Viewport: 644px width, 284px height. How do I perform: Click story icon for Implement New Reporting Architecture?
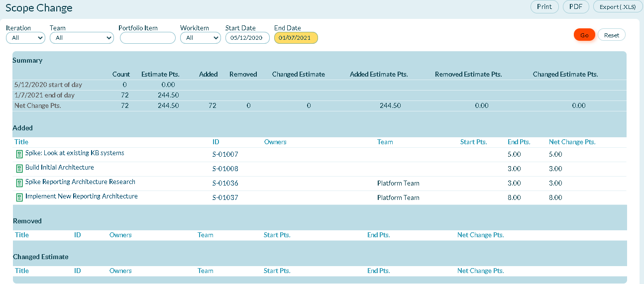[19, 197]
